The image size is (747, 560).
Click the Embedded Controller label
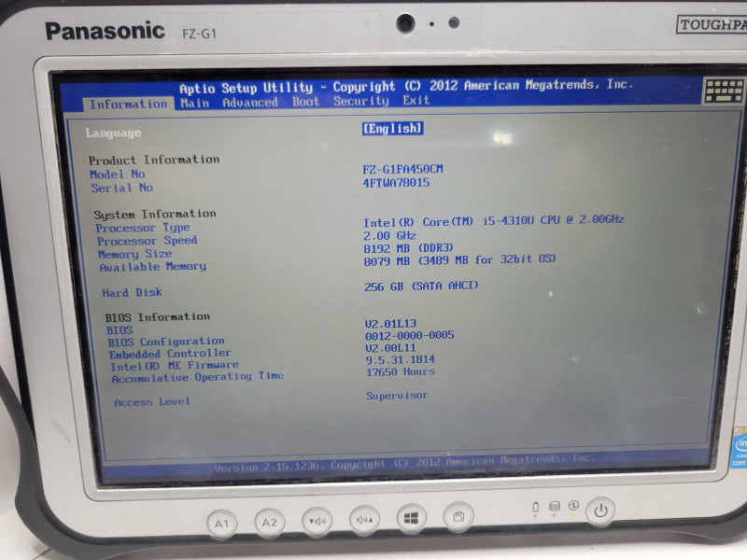click(x=170, y=354)
